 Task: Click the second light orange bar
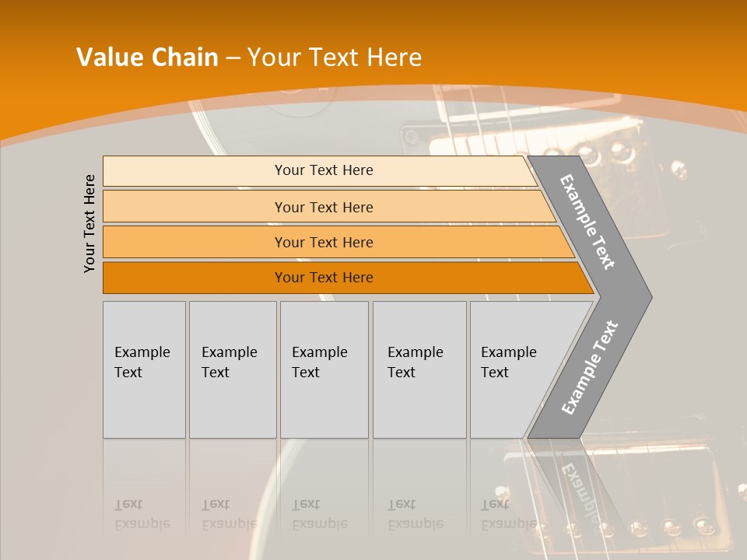coord(323,207)
